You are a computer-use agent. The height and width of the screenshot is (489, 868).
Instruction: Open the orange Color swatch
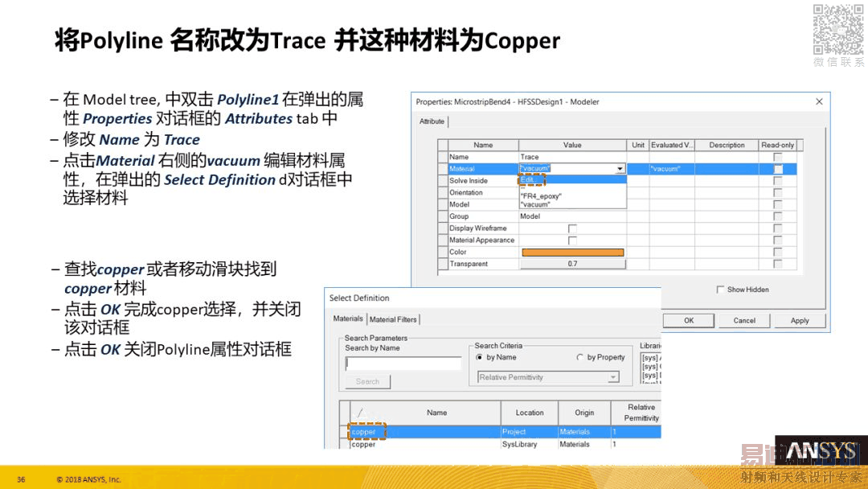572,252
